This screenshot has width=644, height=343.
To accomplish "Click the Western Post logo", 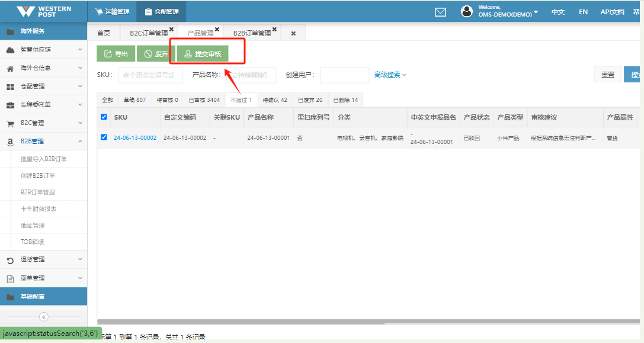I will pos(43,11).
